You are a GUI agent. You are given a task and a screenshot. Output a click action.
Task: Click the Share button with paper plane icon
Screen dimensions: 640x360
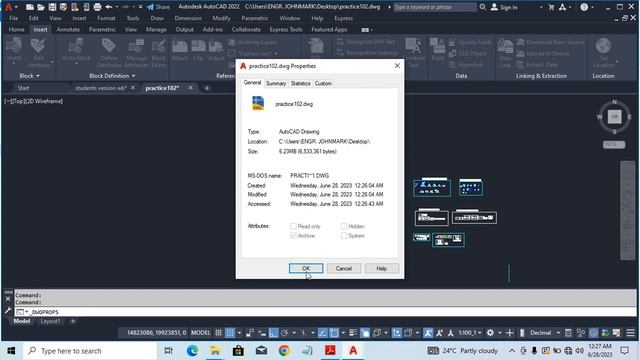158,7
